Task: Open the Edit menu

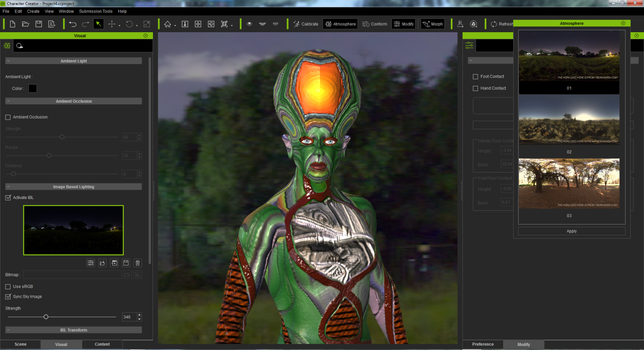Action: (x=19, y=11)
